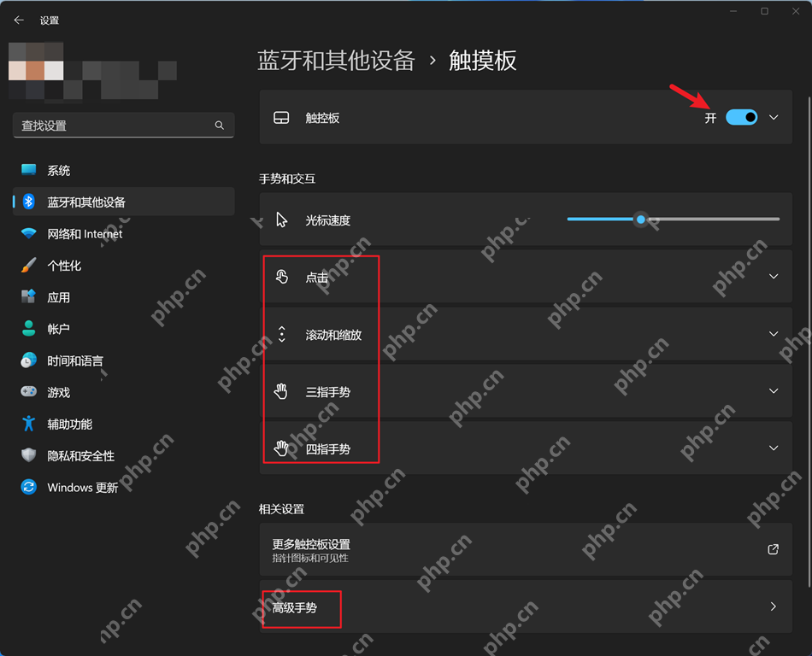The image size is (812, 656).
Task: Click the 系统 monitor icon
Action: coord(28,170)
